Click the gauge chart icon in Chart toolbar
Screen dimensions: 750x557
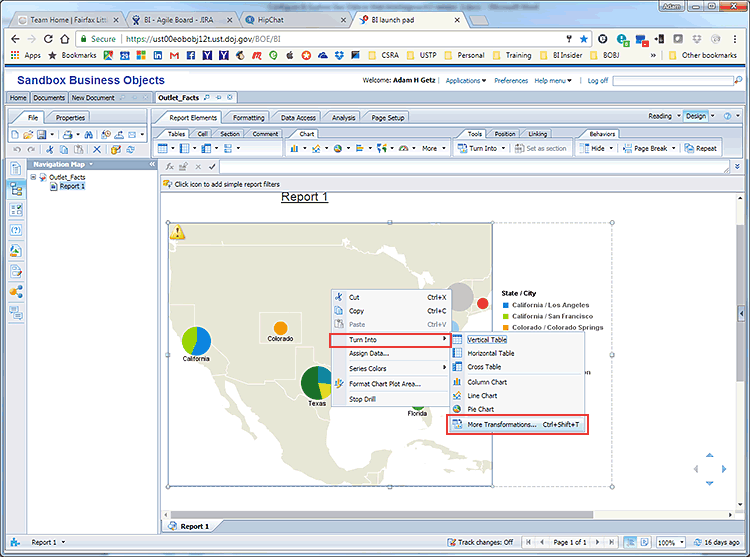(403, 149)
